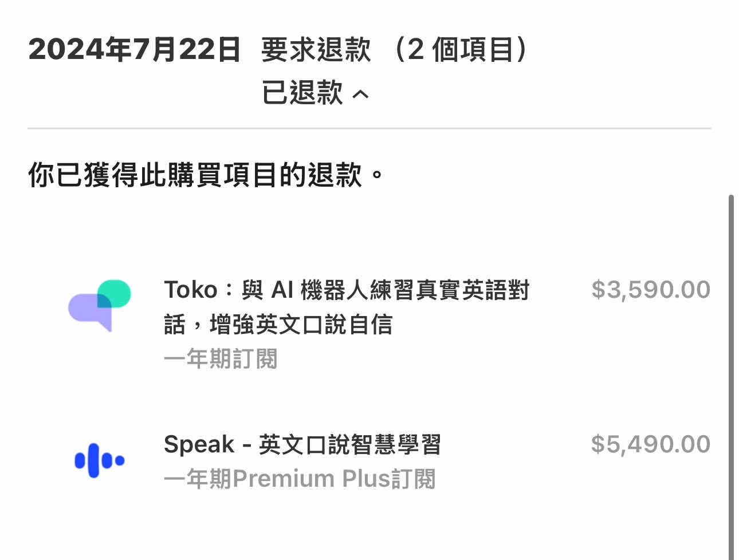Collapse the 已退款 section using the chevron

pos(360,94)
